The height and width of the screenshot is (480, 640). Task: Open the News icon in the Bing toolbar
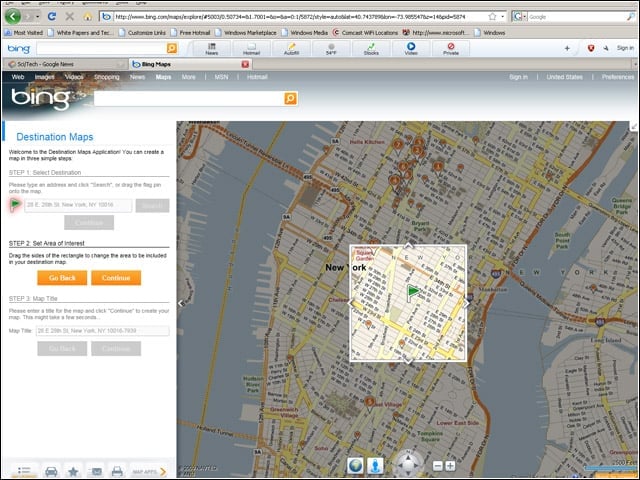coord(211,49)
